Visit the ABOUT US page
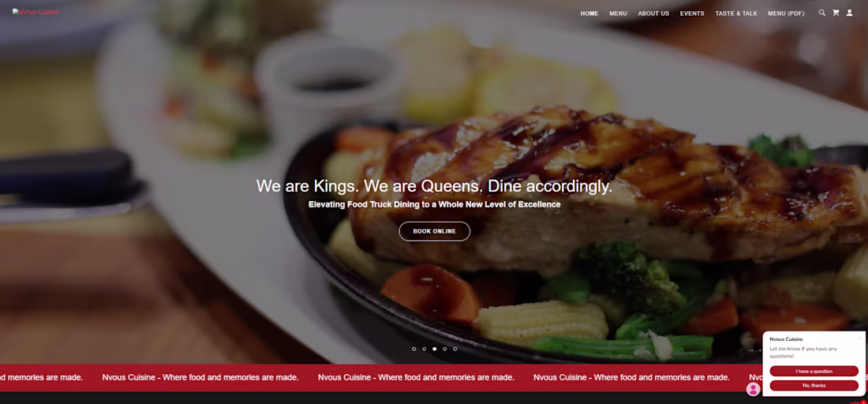 coord(653,13)
